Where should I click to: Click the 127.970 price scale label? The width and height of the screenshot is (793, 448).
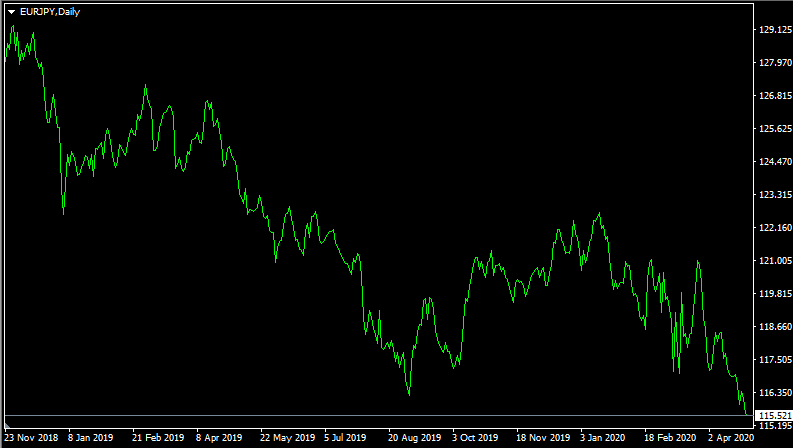[x=775, y=63]
